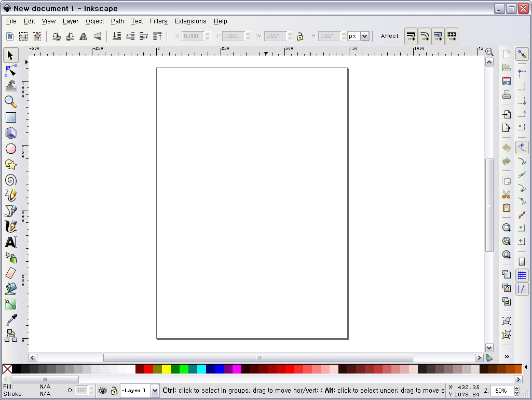Raise selection to top
Screen dimensions: 532x400
157,36
